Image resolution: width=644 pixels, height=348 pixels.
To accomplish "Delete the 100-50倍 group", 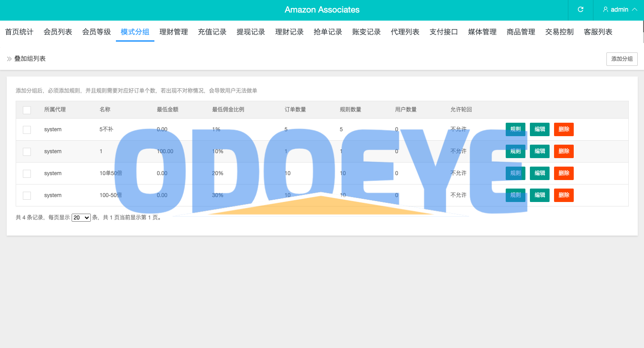I will 563,195.
